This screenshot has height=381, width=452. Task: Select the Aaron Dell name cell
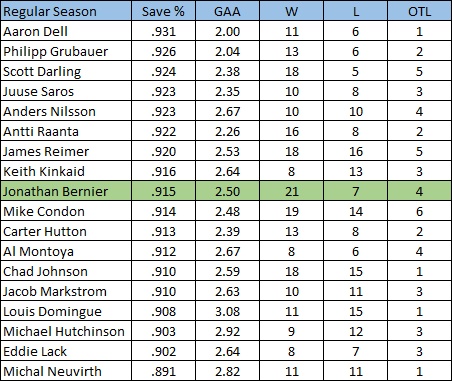[x=66, y=31]
